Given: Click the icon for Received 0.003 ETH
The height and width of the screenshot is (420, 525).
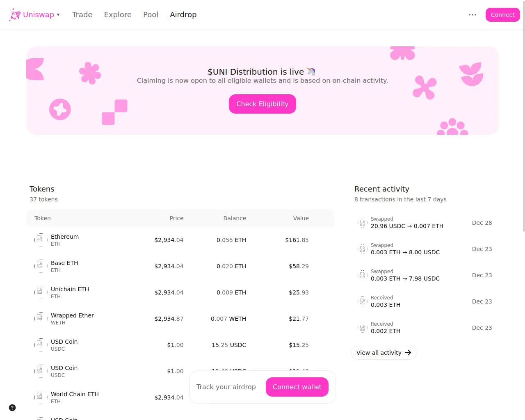Looking at the screenshot, I should coord(363,301).
